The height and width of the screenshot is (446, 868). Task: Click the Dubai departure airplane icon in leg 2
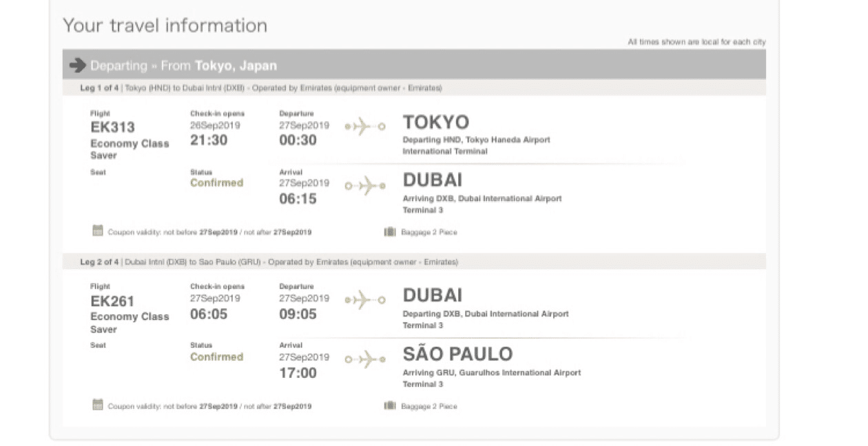pyautogui.click(x=365, y=300)
